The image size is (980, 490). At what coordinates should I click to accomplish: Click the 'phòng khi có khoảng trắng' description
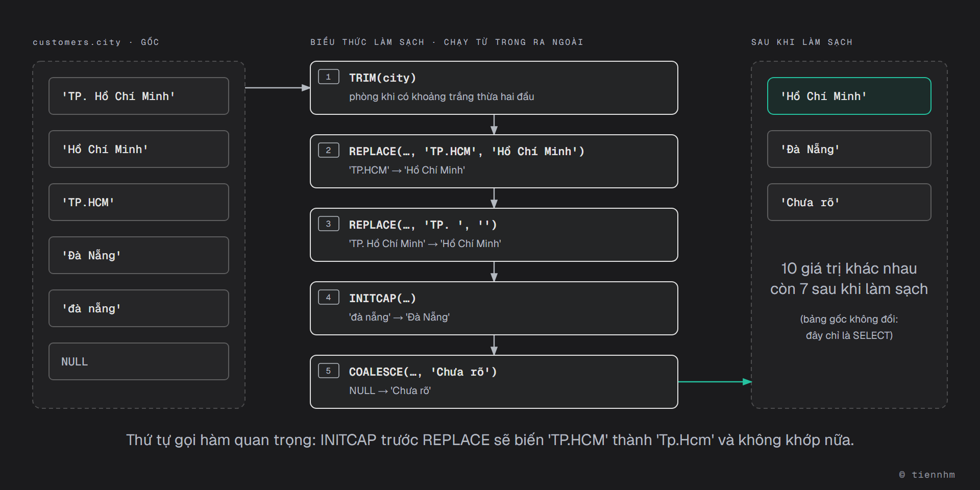(x=442, y=96)
